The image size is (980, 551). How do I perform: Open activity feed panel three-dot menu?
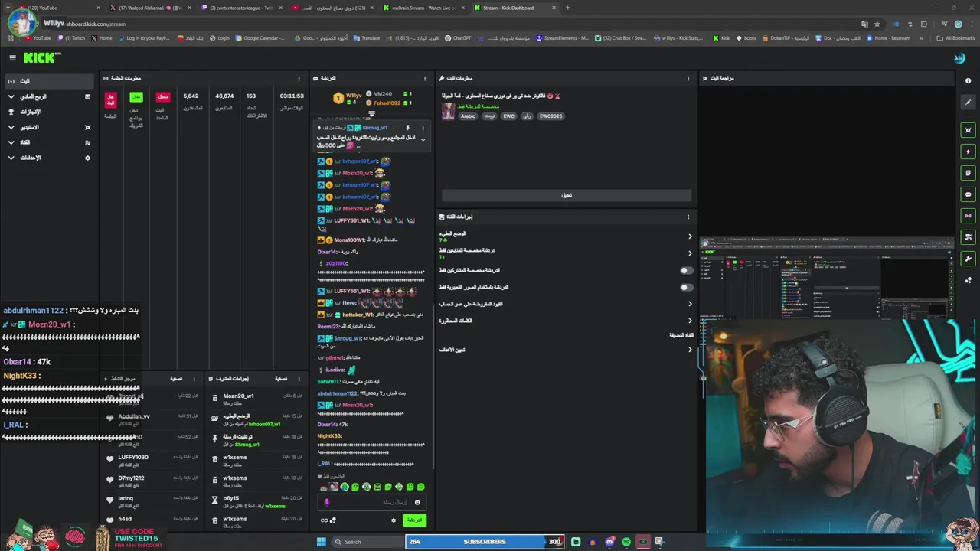coord(194,379)
